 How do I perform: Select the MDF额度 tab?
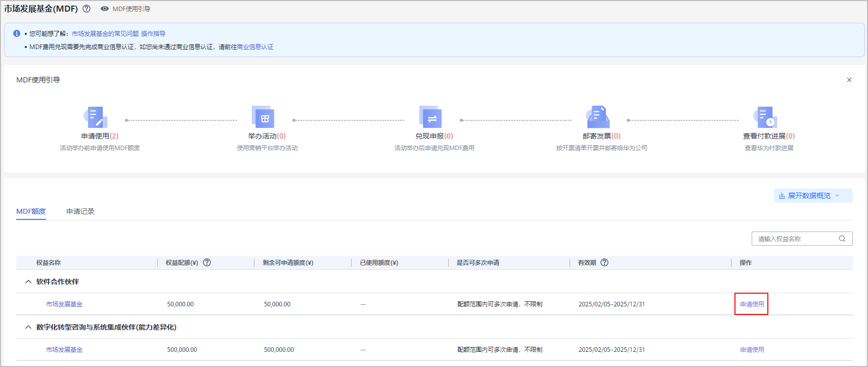pyautogui.click(x=31, y=211)
